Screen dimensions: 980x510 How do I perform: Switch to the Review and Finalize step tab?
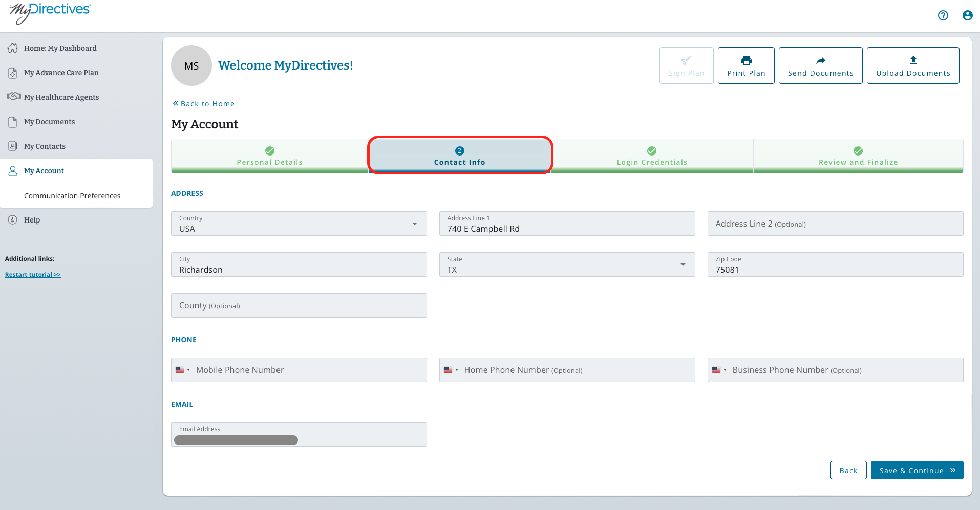858,156
